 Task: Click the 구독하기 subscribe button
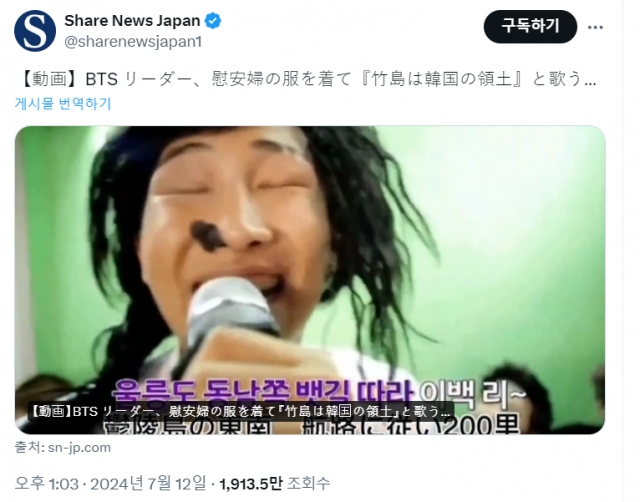point(530,27)
